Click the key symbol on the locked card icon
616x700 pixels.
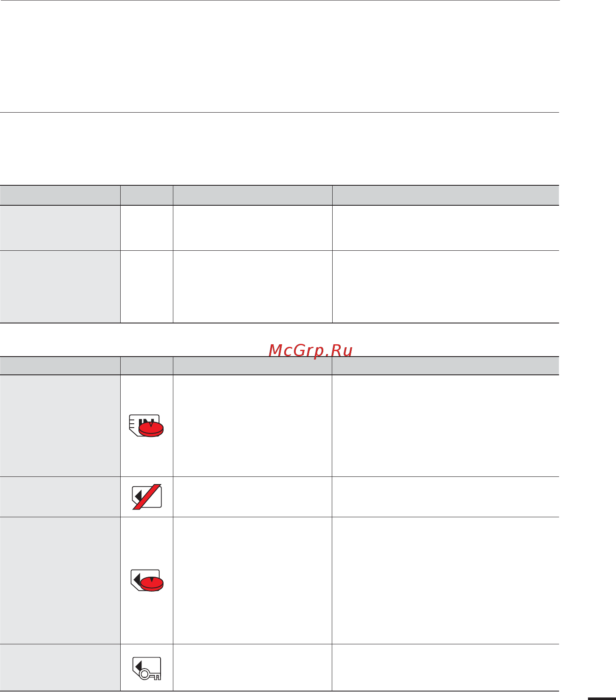click(150, 674)
